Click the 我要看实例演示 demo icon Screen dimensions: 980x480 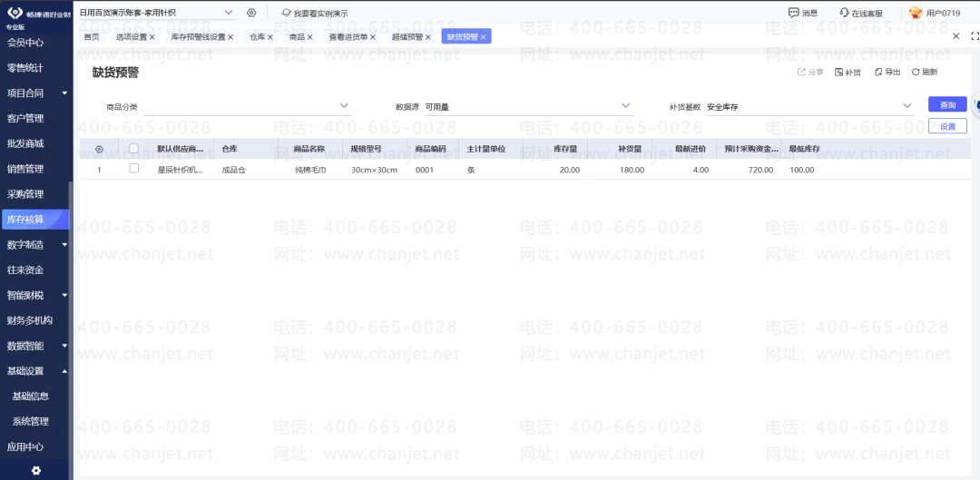(286, 13)
